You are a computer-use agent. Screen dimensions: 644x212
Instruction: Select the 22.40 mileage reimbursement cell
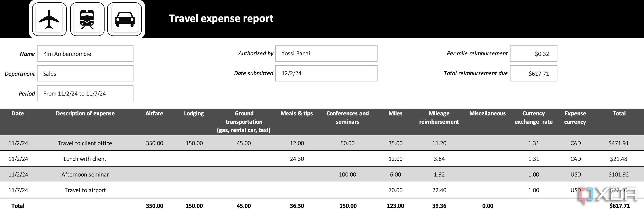click(x=439, y=190)
